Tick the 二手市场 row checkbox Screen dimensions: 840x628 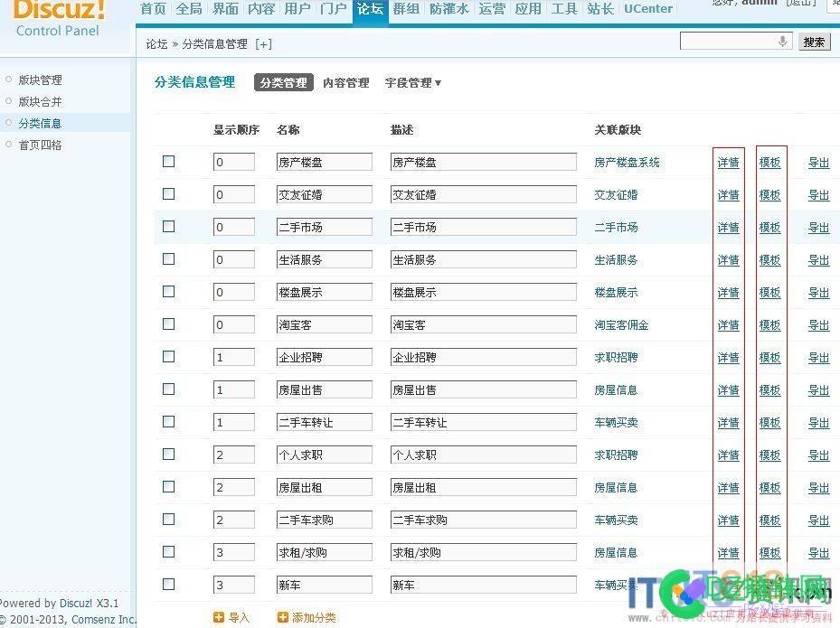point(169,227)
